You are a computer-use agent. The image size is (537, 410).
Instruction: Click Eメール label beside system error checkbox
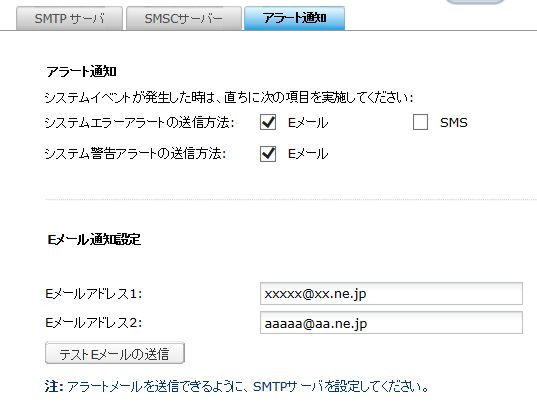pos(308,123)
